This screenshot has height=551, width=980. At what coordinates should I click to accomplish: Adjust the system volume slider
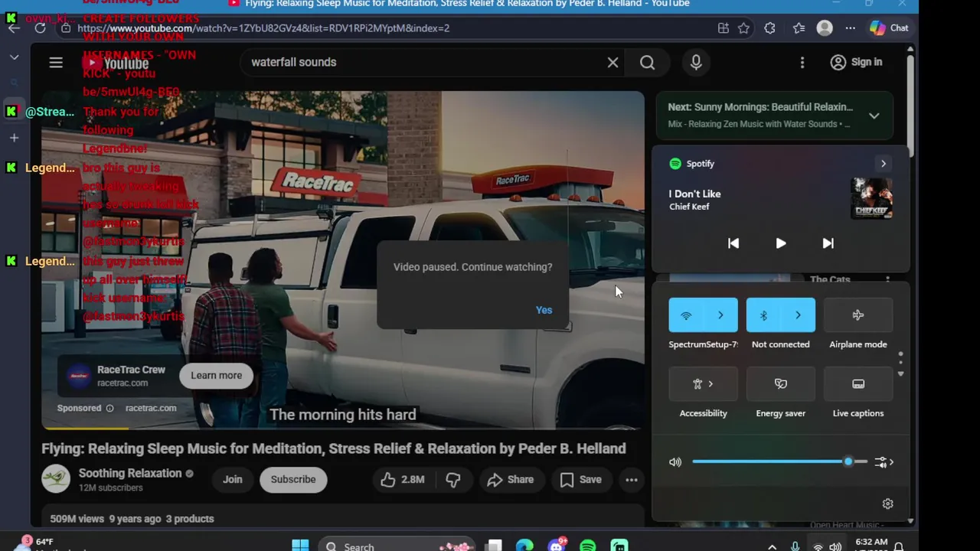click(x=779, y=461)
